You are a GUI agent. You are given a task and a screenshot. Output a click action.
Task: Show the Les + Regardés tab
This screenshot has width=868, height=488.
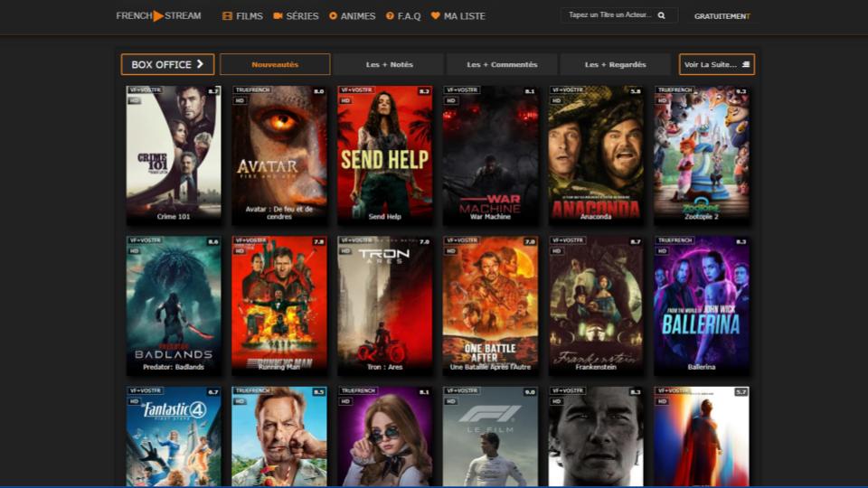click(615, 65)
